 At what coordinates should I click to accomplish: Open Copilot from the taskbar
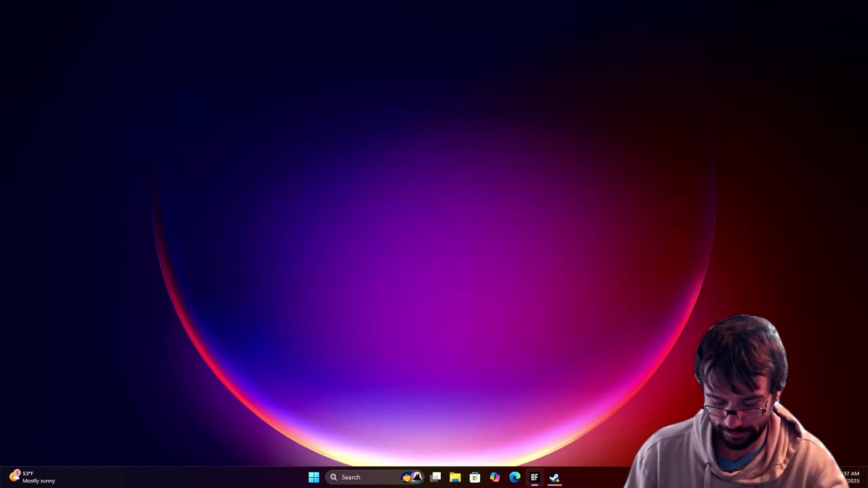[x=495, y=477]
